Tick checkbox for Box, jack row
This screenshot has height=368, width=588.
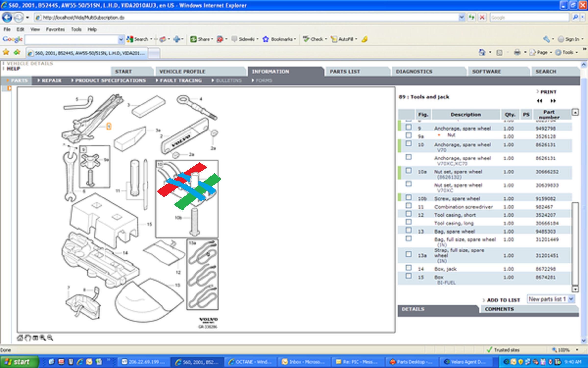(408, 268)
